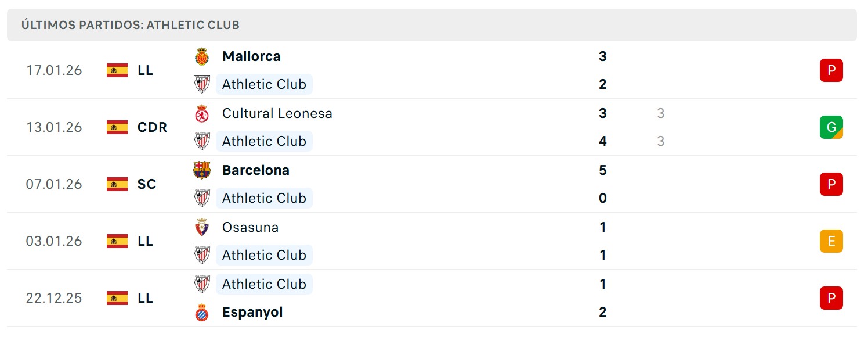Click the Mallorca club crest icon

(x=201, y=56)
